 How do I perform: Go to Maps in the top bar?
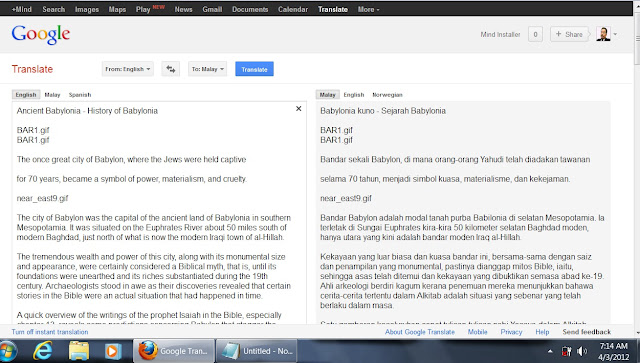[117, 9]
